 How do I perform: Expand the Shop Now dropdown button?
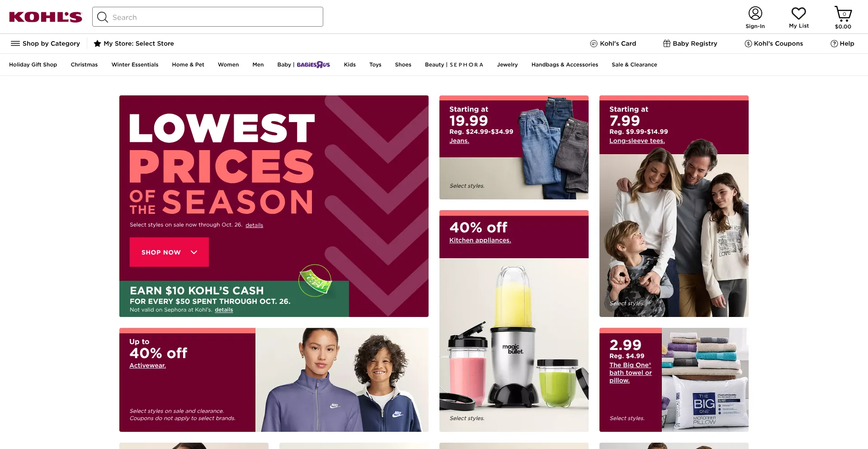(169, 252)
